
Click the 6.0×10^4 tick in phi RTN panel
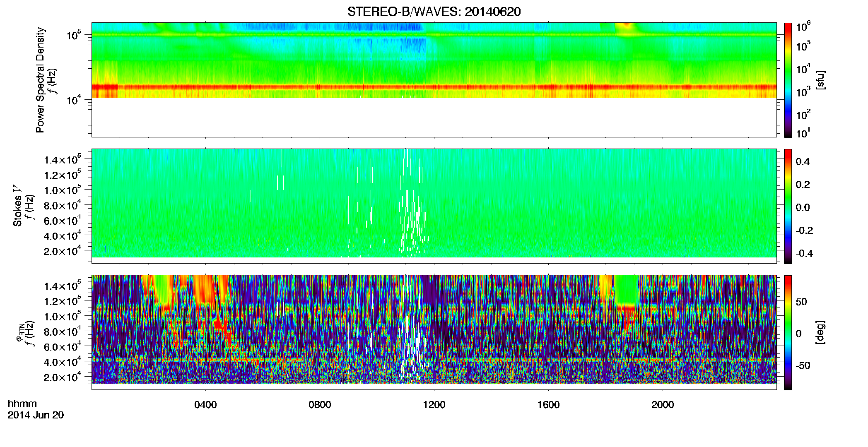(63, 346)
